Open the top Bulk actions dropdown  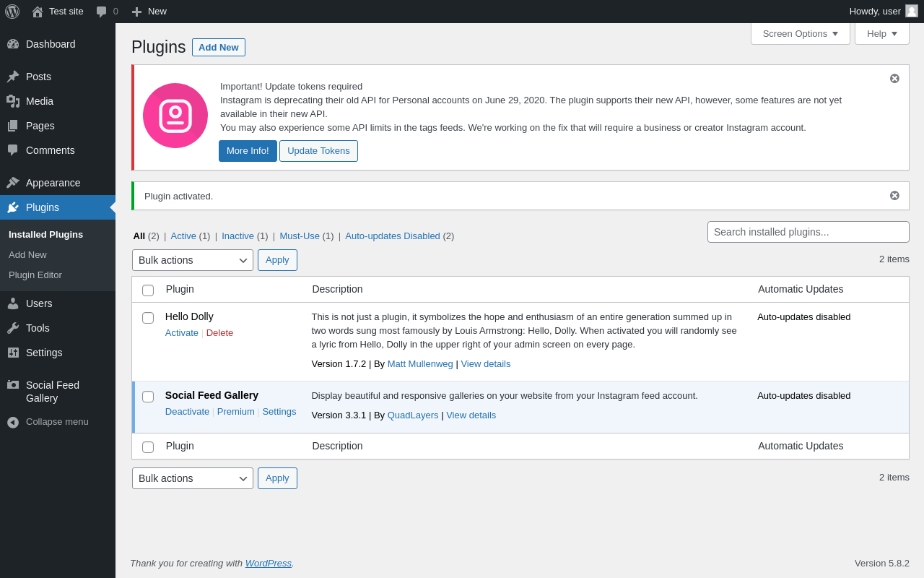coord(193,260)
